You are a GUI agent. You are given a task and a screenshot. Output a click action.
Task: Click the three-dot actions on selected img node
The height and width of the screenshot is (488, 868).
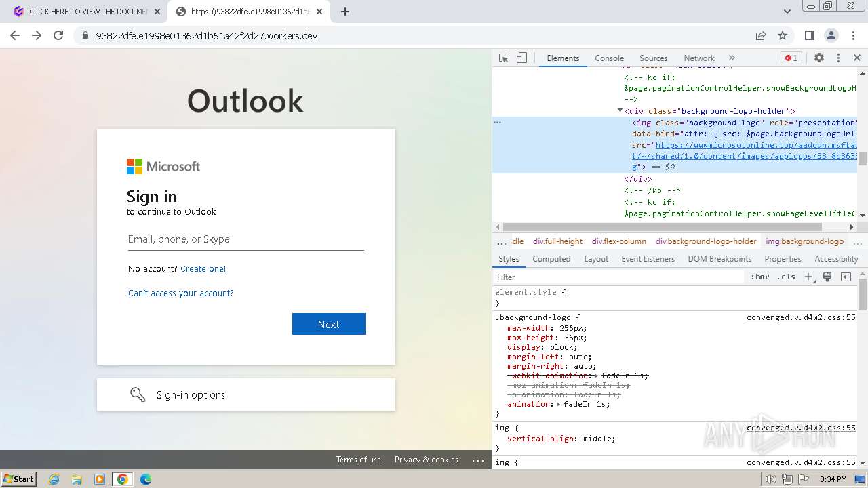(497, 122)
